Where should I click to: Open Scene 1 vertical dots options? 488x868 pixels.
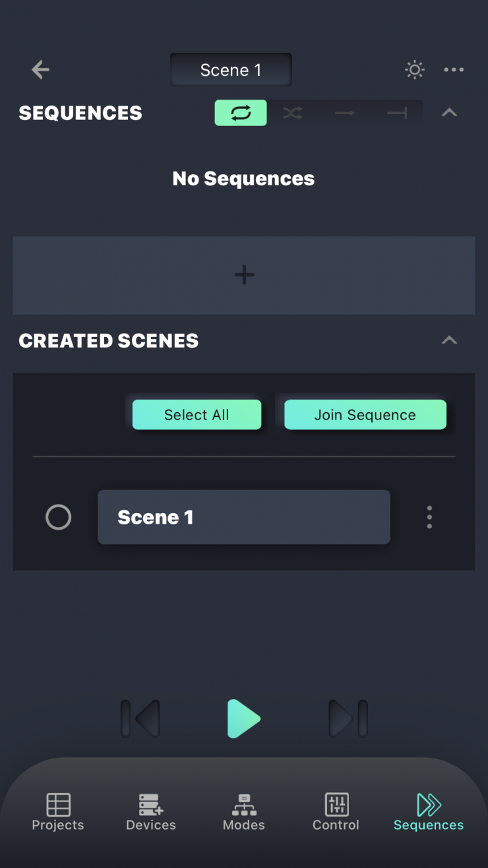coord(429,517)
